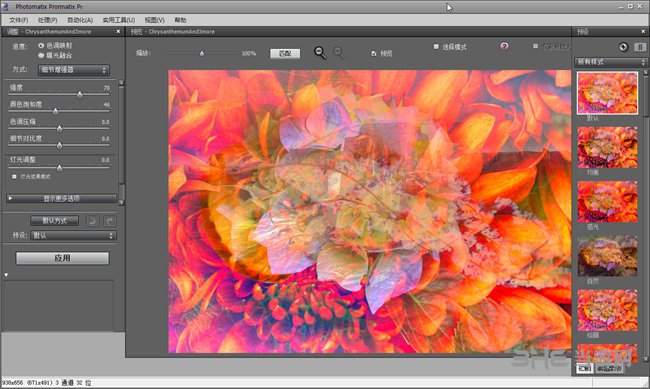Click the 默认方式 default method button
The width and height of the screenshot is (650, 389).
(x=54, y=221)
